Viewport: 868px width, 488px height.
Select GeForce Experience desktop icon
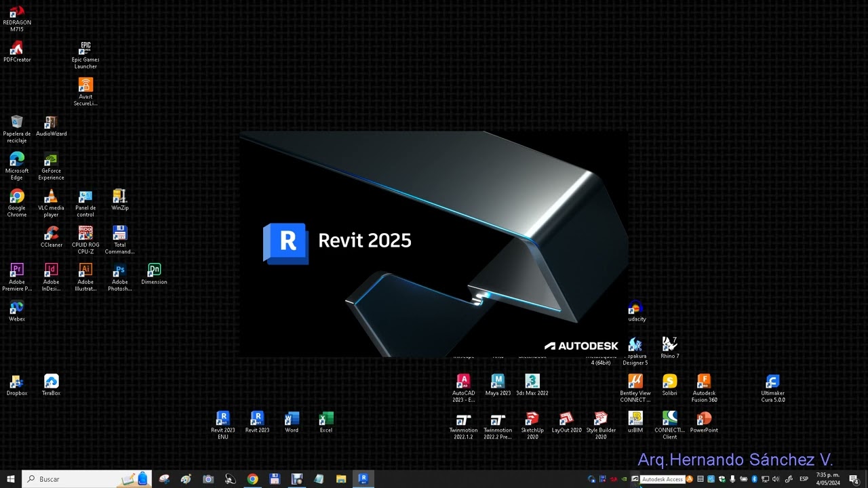pos(51,166)
